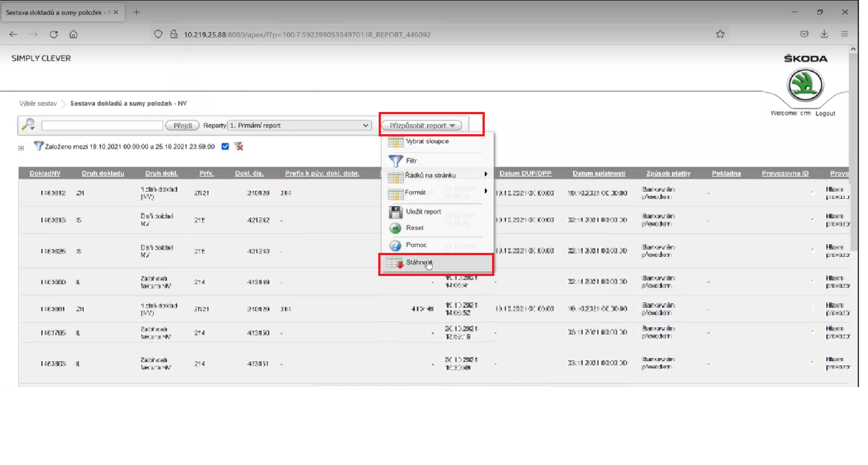Bookmark page with star icon
Image resolution: width=868 pixels, height=465 pixels.
[x=720, y=34]
